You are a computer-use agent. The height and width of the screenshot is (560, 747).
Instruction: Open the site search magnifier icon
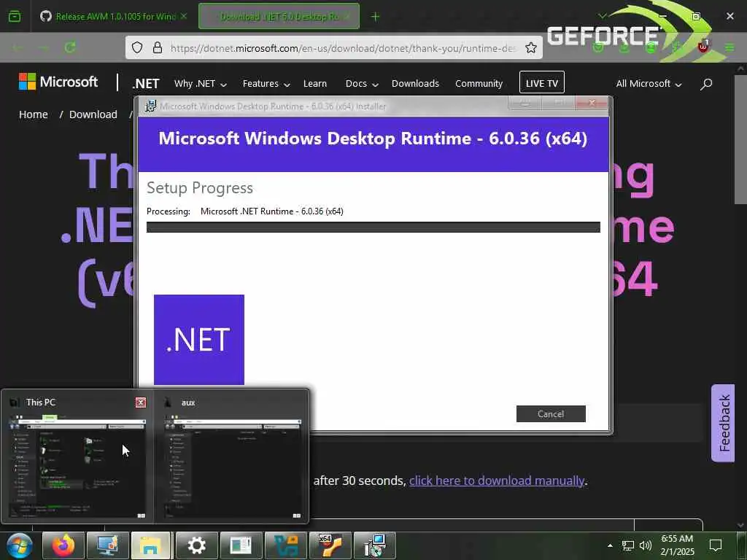pyautogui.click(x=706, y=84)
